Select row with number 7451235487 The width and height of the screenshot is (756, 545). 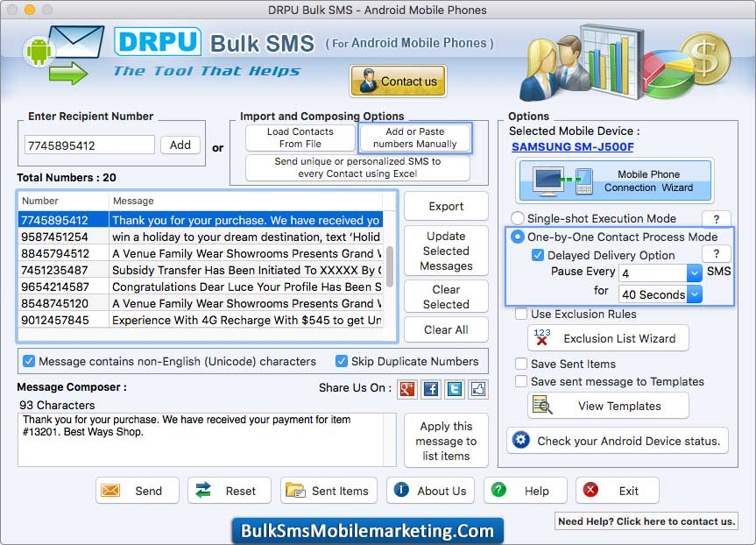tap(201, 270)
